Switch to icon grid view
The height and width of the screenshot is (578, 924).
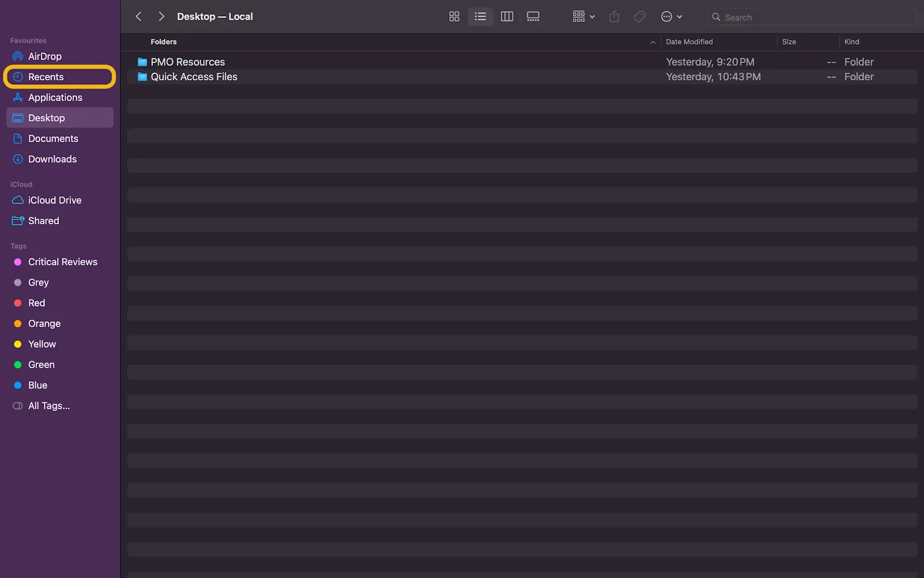454,17
